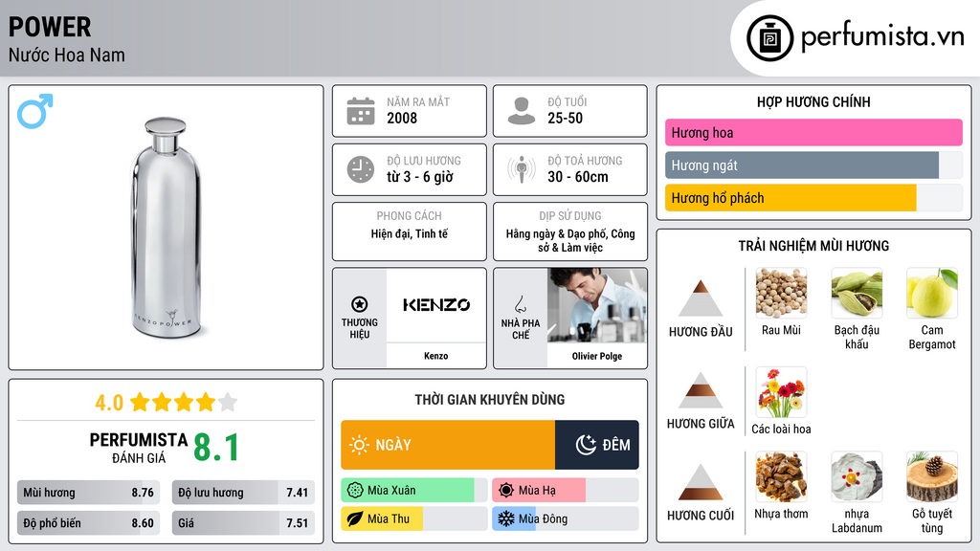Click the Nhựa thơm resin image
The image size is (980, 551).
coord(781,476)
